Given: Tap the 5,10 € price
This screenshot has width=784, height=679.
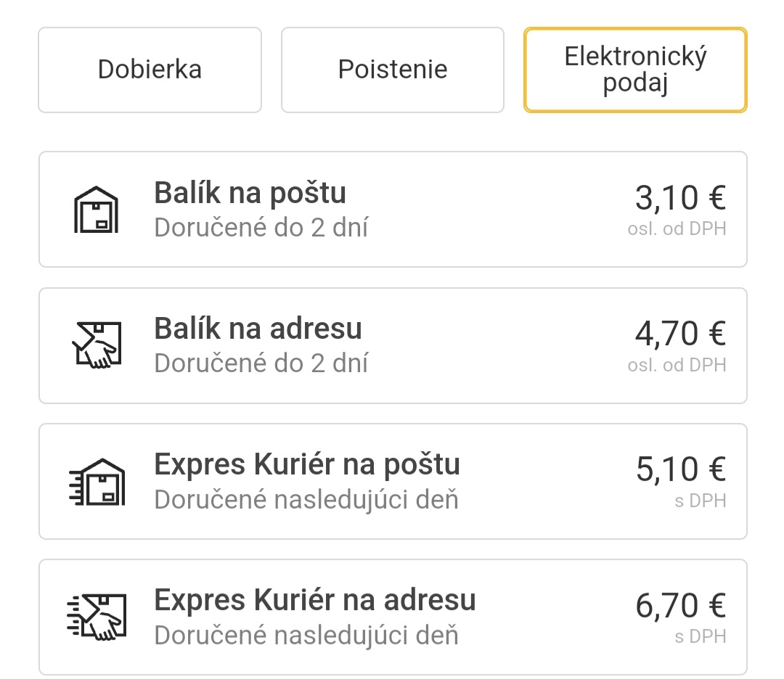Looking at the screenshot, I should pyautogui.click(x=680, y=469).
